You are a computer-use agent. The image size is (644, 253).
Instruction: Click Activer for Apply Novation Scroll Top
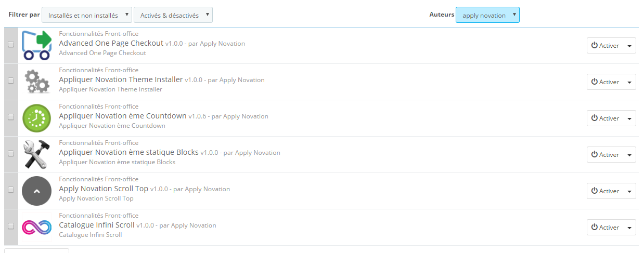[x=605, y=191]
